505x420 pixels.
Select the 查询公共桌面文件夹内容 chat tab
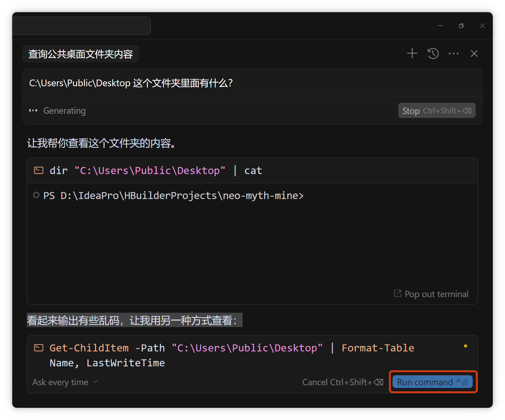tap(80, 54)
